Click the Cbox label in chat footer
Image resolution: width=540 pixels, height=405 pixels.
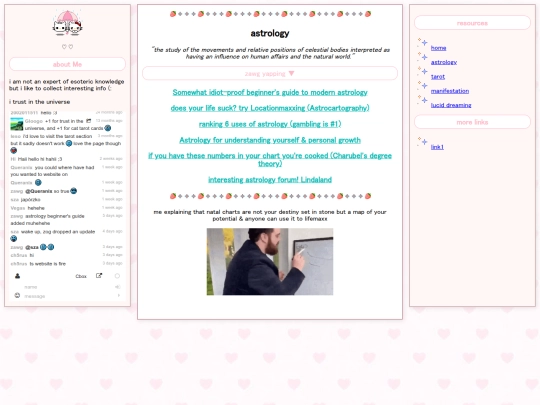point(81,276)
